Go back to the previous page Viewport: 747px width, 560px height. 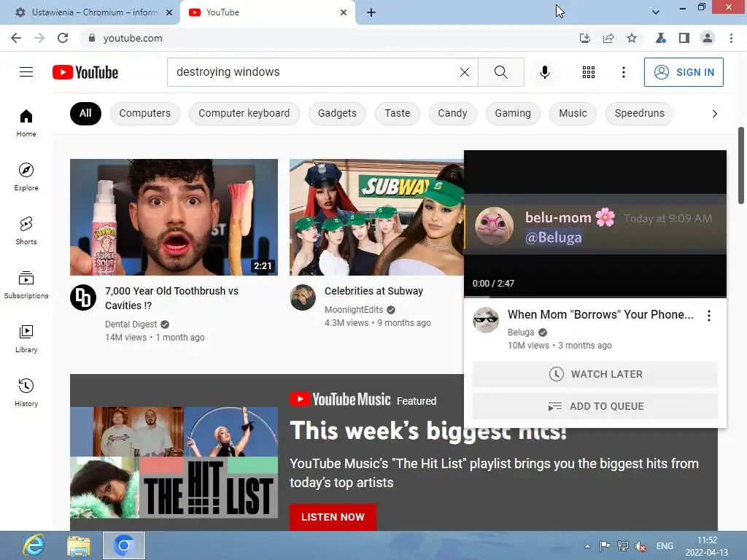(16, 38)
